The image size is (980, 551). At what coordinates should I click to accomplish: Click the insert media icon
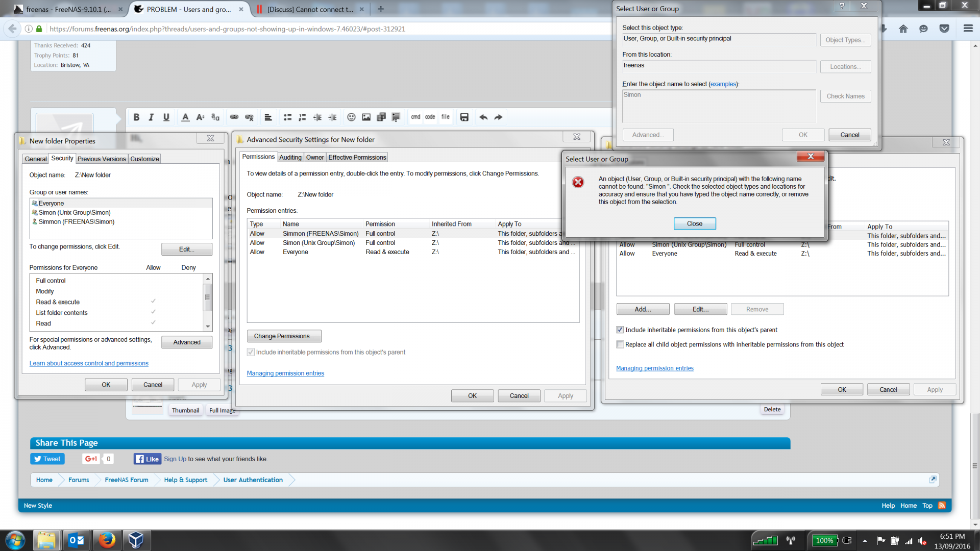381,117
